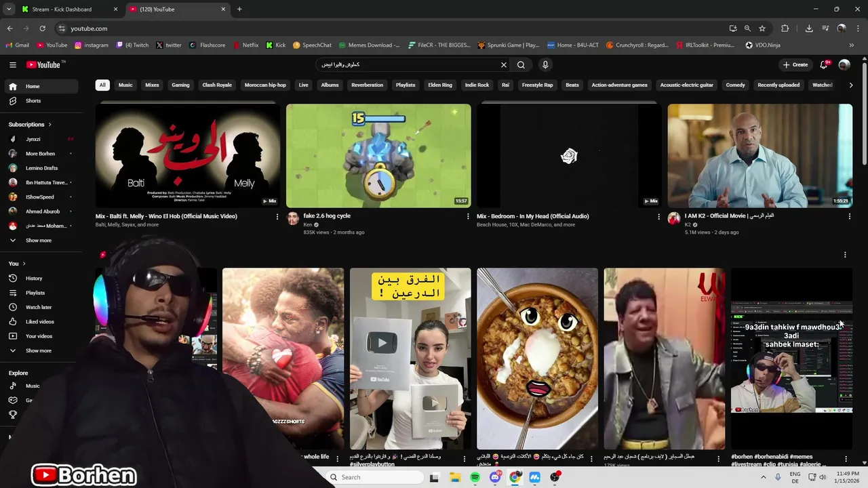This screenshot has width=868, height=488.
Task: Open the YouTube guide hamburger menu
Action: (x=13, y=65)
